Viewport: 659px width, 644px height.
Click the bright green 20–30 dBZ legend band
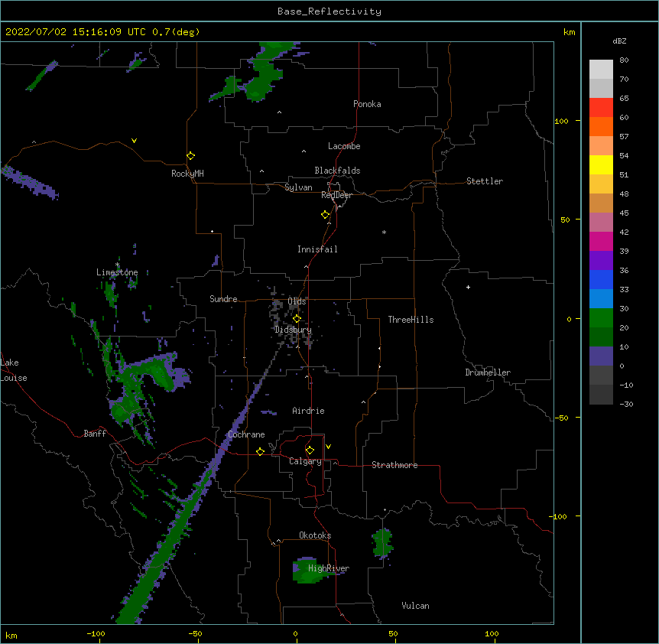coord(601,318)
